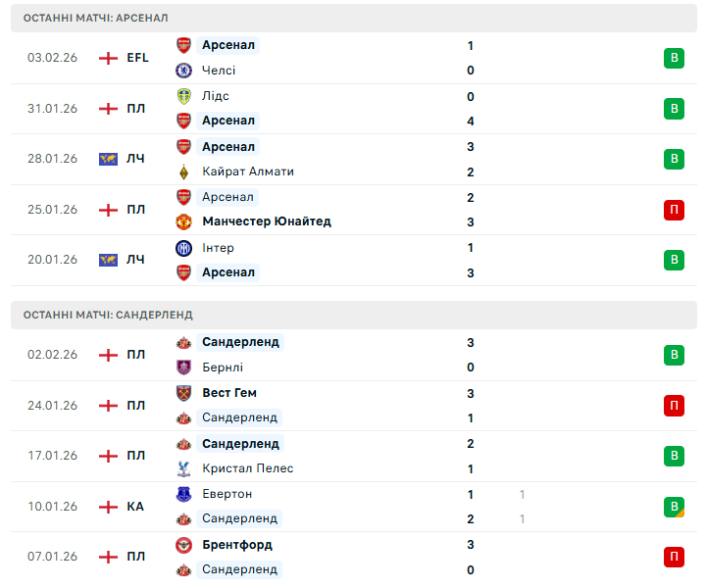Open the Кайрат Алмати team link
706x588 pixels.
(248, 171)
